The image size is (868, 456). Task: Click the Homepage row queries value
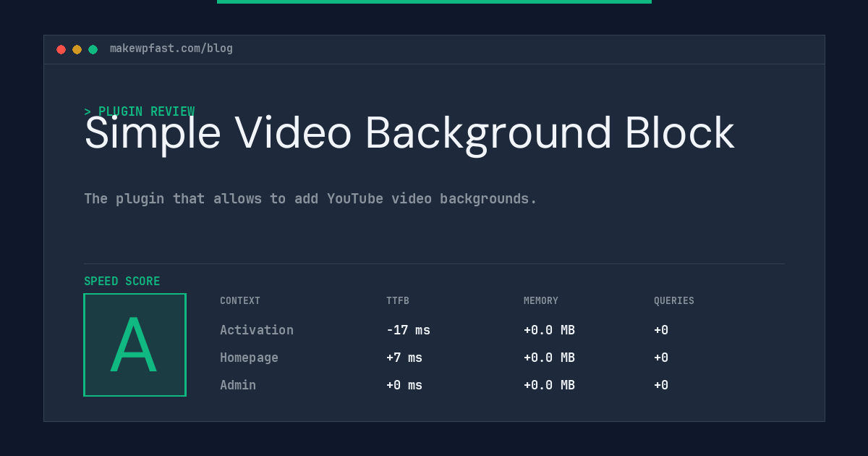(x=661, y=358)
